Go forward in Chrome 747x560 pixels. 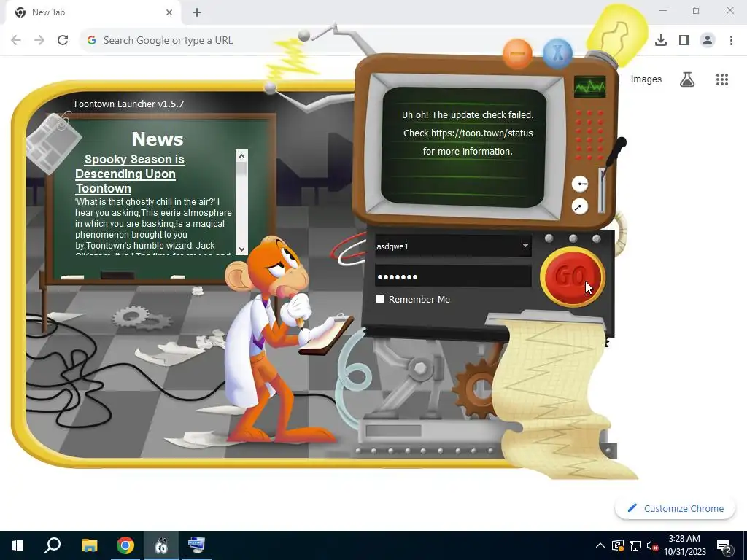39,41
